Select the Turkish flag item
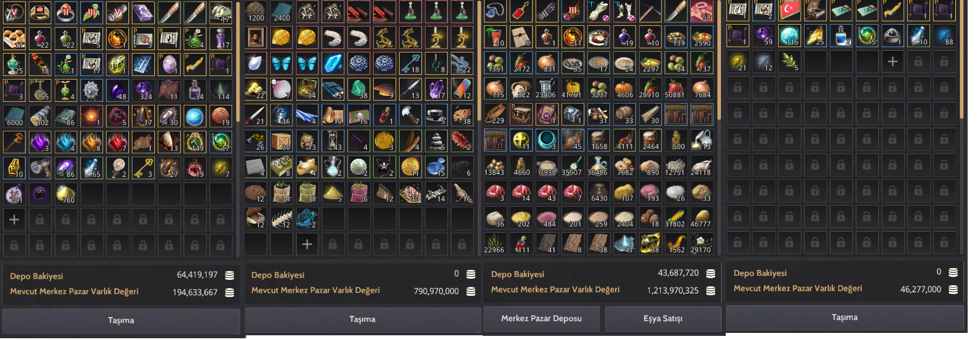 (x=789, y=10)
